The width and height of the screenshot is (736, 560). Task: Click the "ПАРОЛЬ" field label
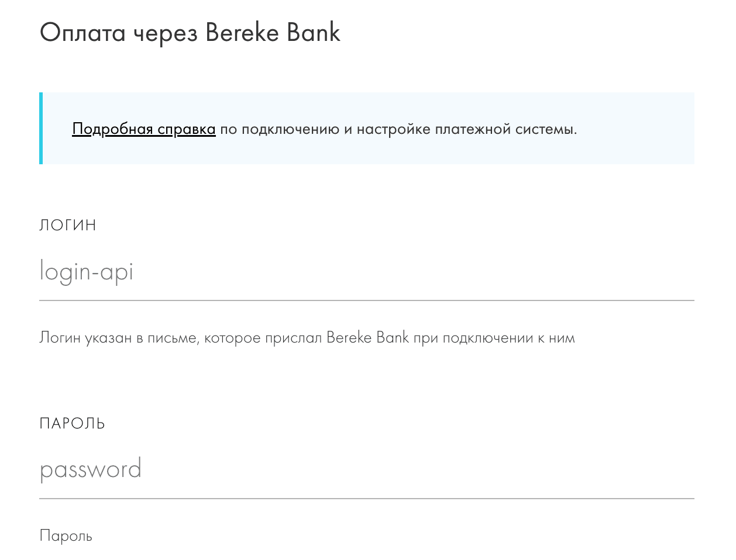[72, 424]
